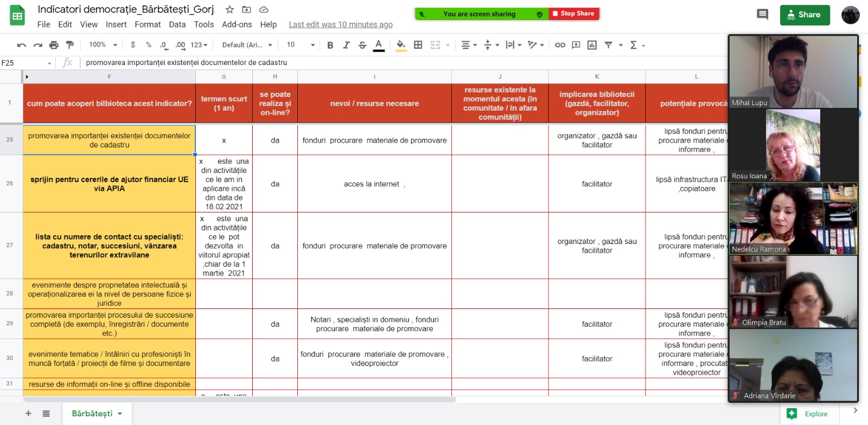Open the Default (Arial) font dropdown
This screenshot has width=868, height=425.
click(x=247, y=45)
